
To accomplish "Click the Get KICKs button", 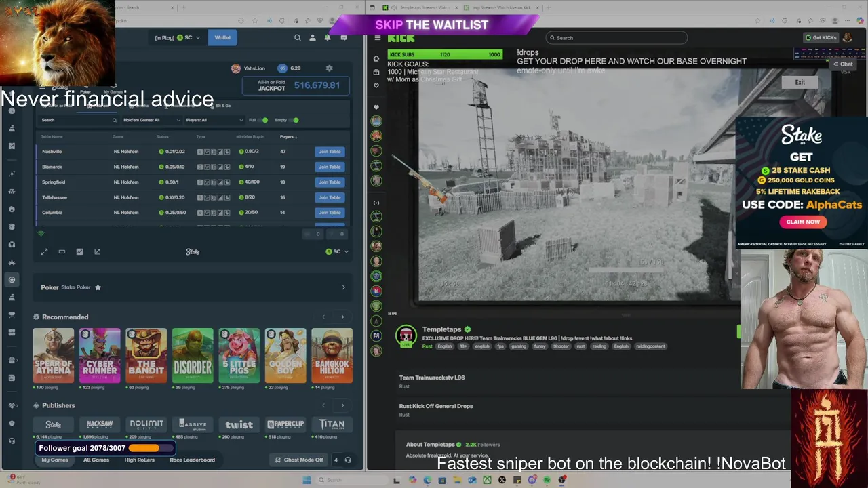I will [821, 38].
